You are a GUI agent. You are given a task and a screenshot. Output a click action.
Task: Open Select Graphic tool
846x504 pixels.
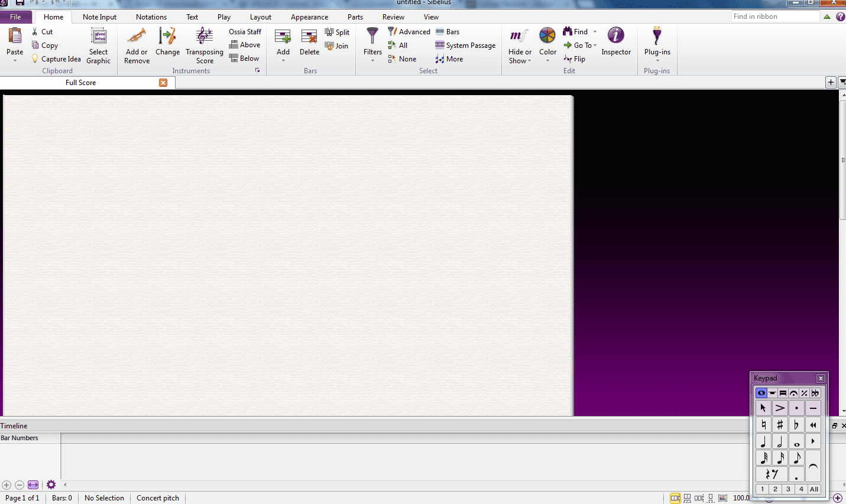tap(99, 45)
